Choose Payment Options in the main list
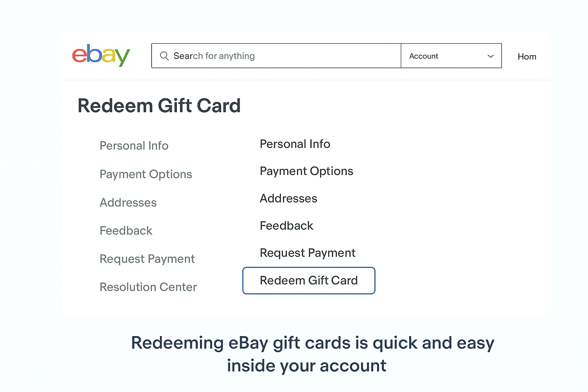The width and height of the screenshot is (588, 392). (x=306, y=171)
